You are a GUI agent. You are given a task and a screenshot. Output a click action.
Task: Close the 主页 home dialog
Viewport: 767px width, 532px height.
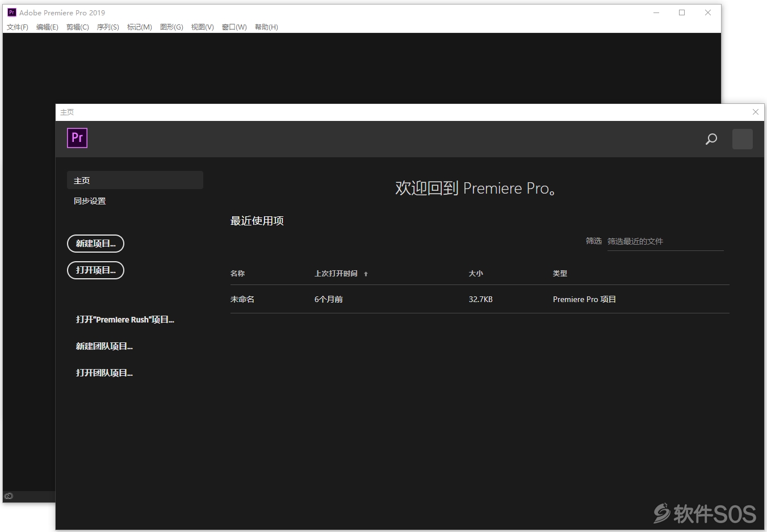[755, 112]
